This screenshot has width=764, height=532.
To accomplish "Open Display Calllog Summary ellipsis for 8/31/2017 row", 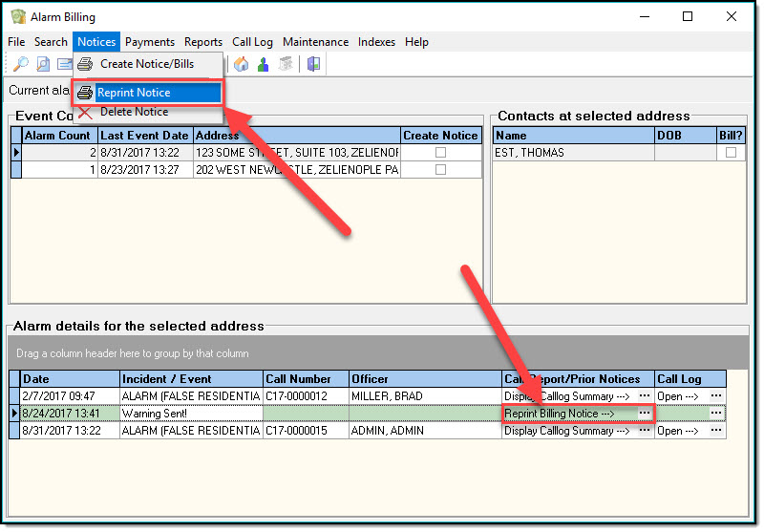I will coord(645,431).
